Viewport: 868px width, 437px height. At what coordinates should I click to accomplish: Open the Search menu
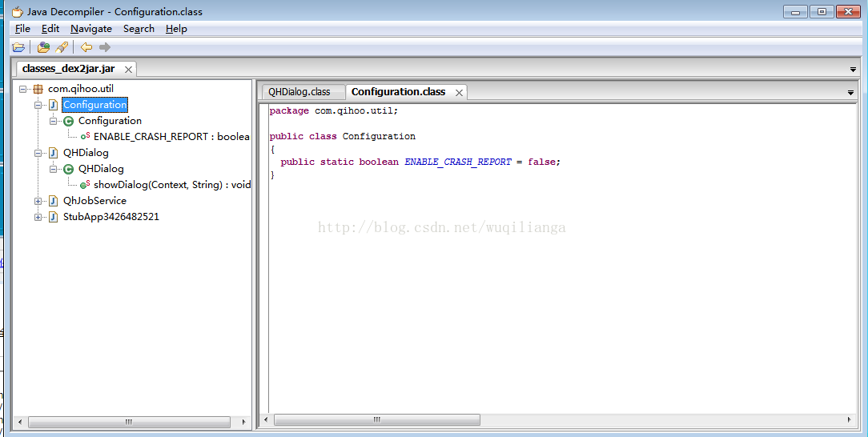click(139, 29)
